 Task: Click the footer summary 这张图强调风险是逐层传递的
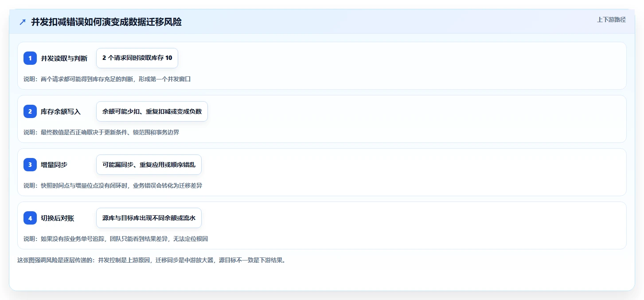click(151, 260)
